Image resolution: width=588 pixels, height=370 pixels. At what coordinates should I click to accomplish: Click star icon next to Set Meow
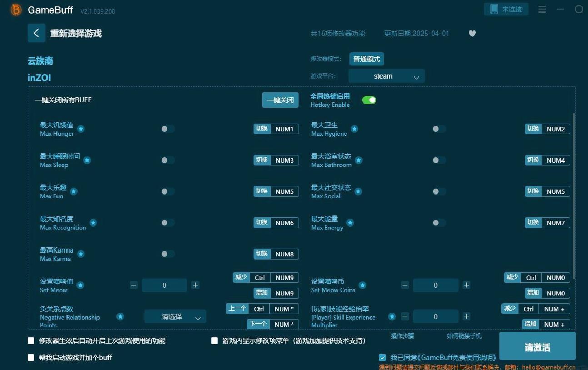80,285
